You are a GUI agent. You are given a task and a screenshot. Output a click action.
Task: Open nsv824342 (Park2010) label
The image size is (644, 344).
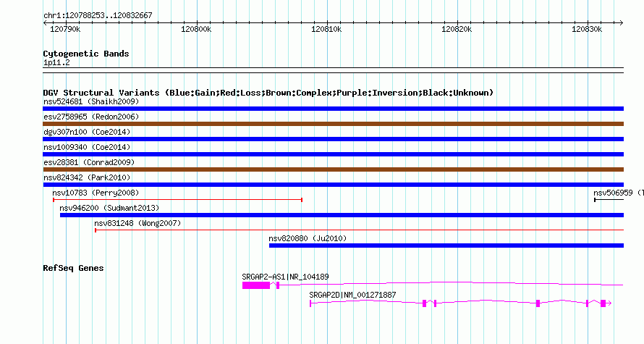tap(87, 177)
